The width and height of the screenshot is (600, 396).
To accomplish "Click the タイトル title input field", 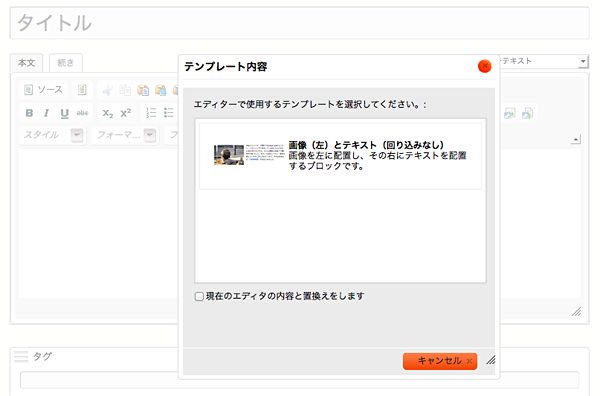I will point(300,23).
